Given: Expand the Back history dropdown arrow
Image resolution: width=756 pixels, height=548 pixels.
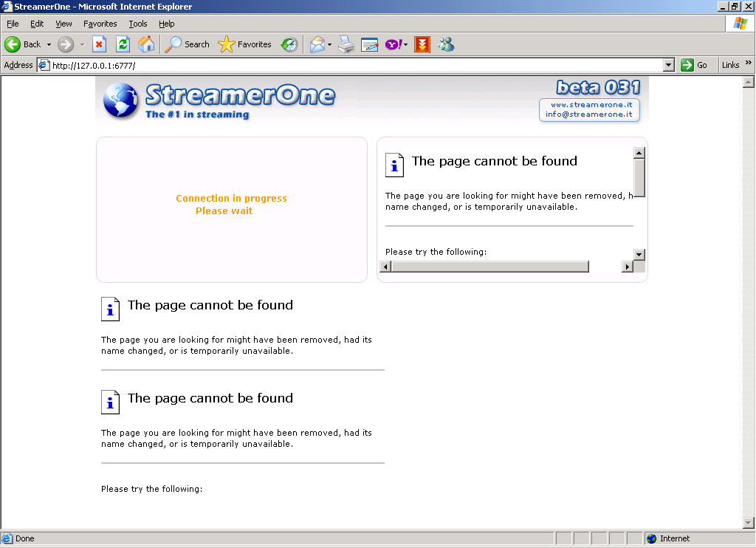Looking at the screenshot, I should tap(49, 44).
